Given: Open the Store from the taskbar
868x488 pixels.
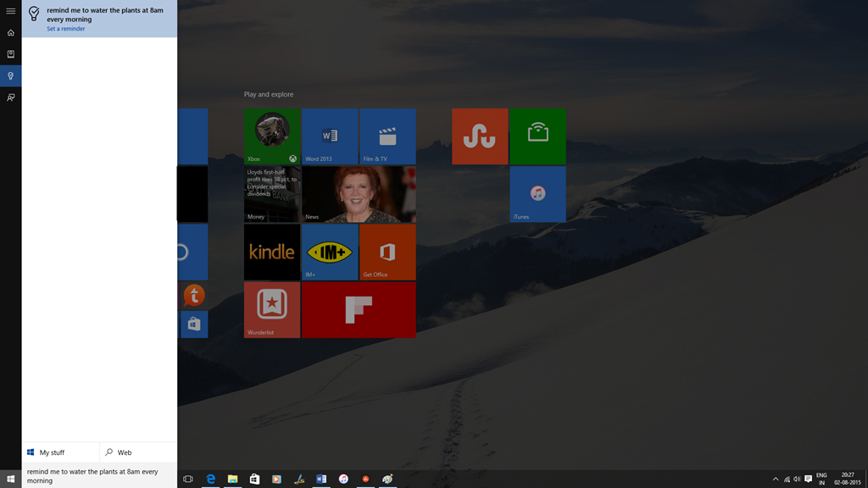Looking at the screenshot, I should [254, 479].
